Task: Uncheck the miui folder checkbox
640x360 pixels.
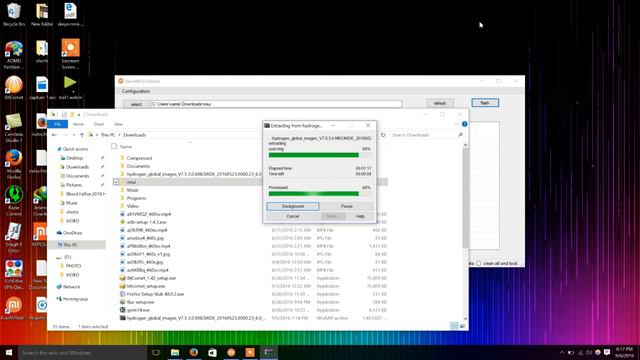Action: (116, 182)
